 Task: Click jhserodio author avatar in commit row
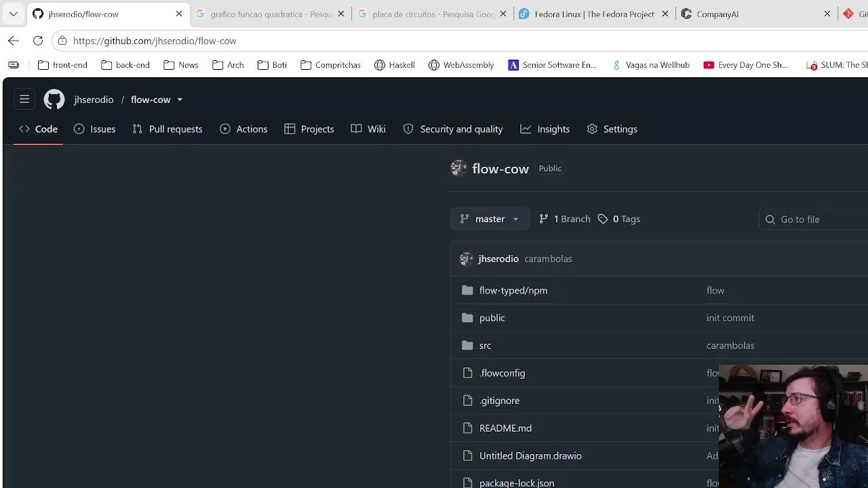pos(467,259)
